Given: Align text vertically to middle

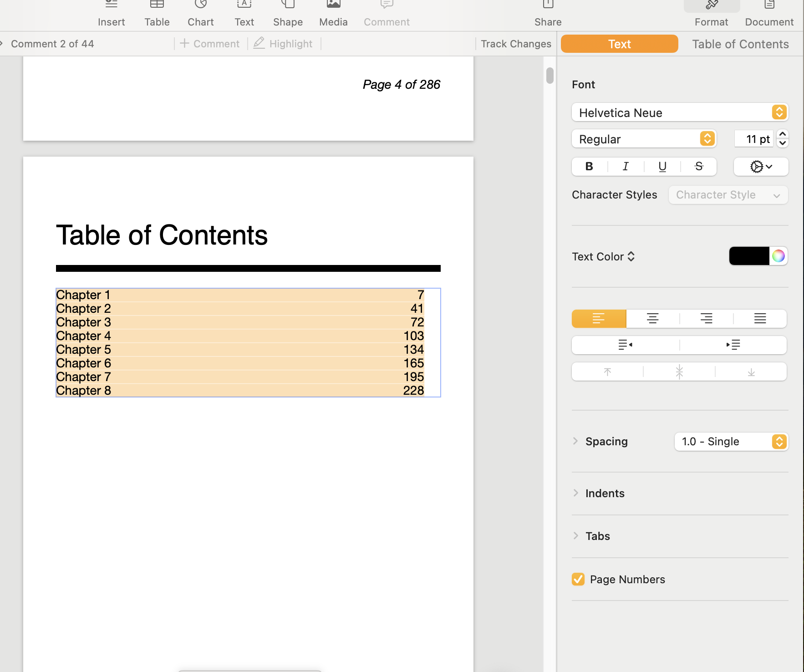Looking at the screenshot, I should [x=679, y=372].
